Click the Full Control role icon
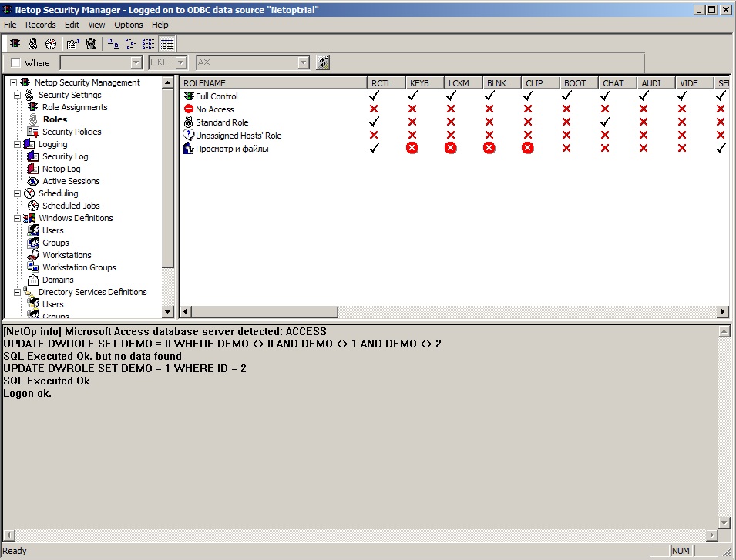The height and width of the screenshot is (560, 736). pyautogui.click(x=189, y=96)
